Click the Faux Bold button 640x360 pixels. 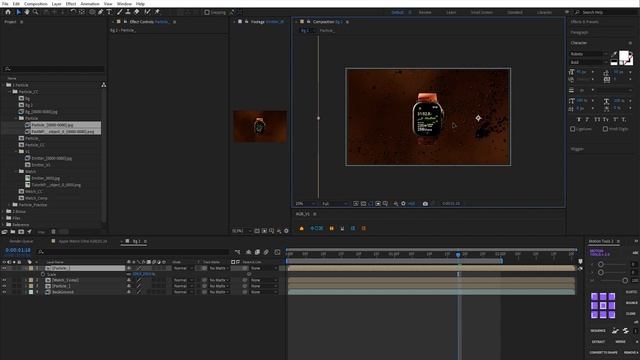(x=578, y=120)
